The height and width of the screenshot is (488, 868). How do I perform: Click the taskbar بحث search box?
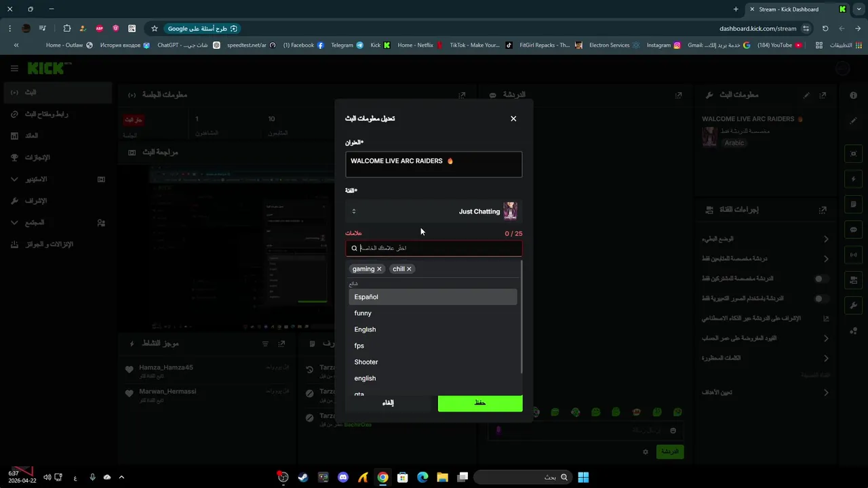[522, 477]
